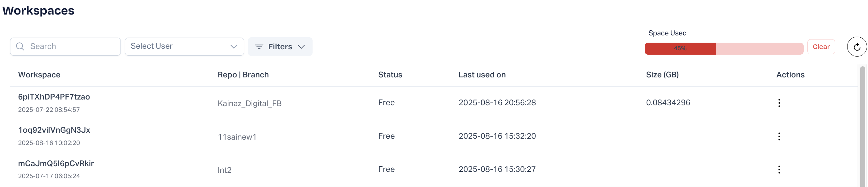Click the magnifier icon in search box
The image size is (868, 187).
point(20,46)
